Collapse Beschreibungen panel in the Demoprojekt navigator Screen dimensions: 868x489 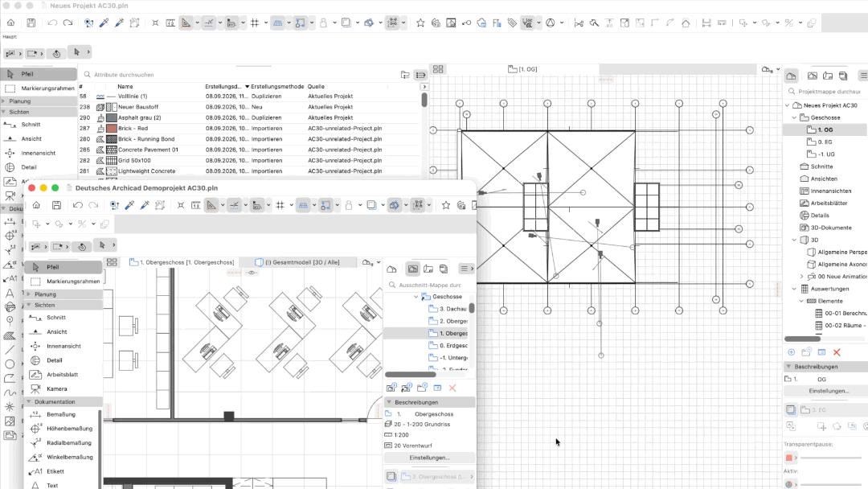click(x=389, y=402)
